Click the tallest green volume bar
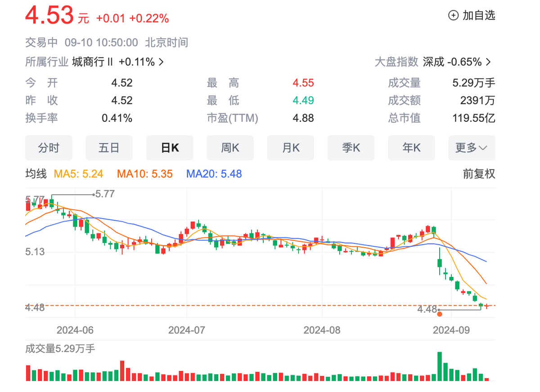The image size is (540, 392). click(440, 366)
